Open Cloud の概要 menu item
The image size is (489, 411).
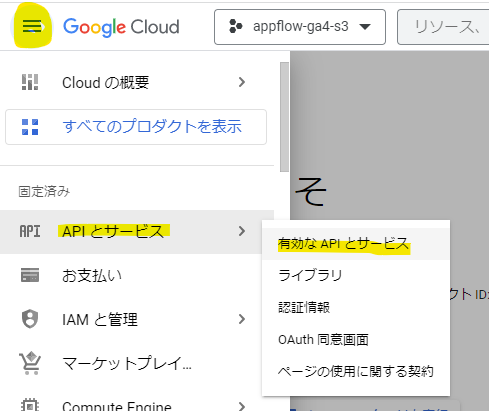137,82
